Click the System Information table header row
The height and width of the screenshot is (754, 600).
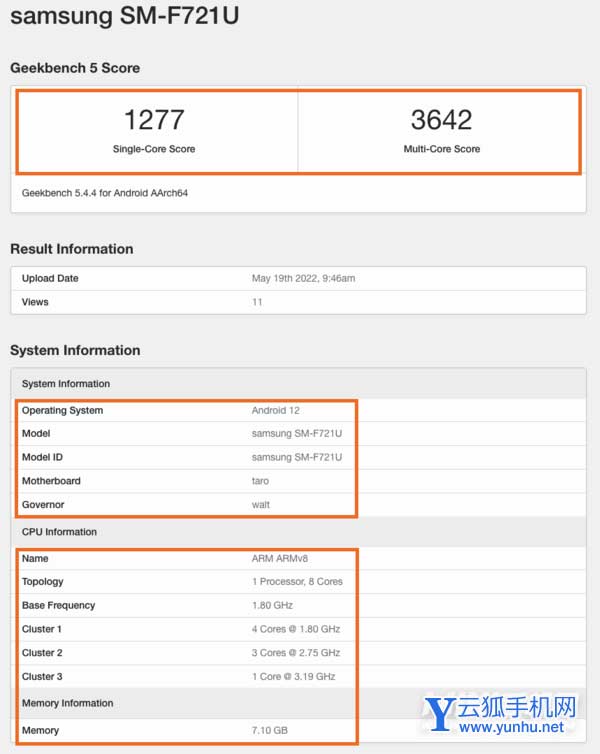point(299,384)
